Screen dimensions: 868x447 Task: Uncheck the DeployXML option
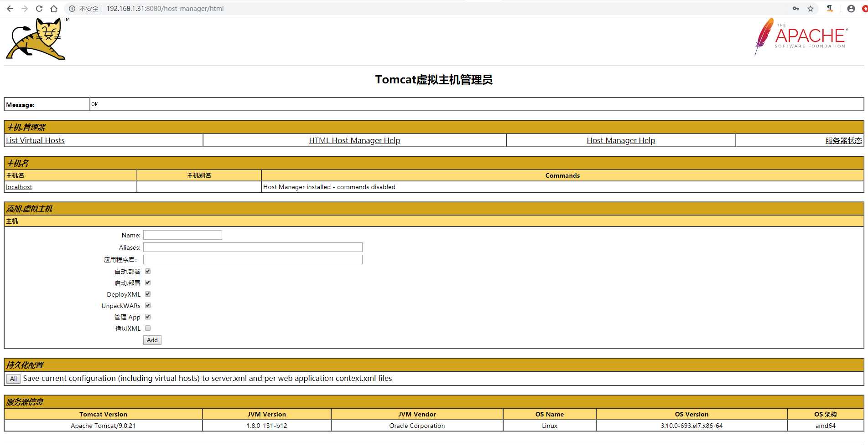(148, 294)
